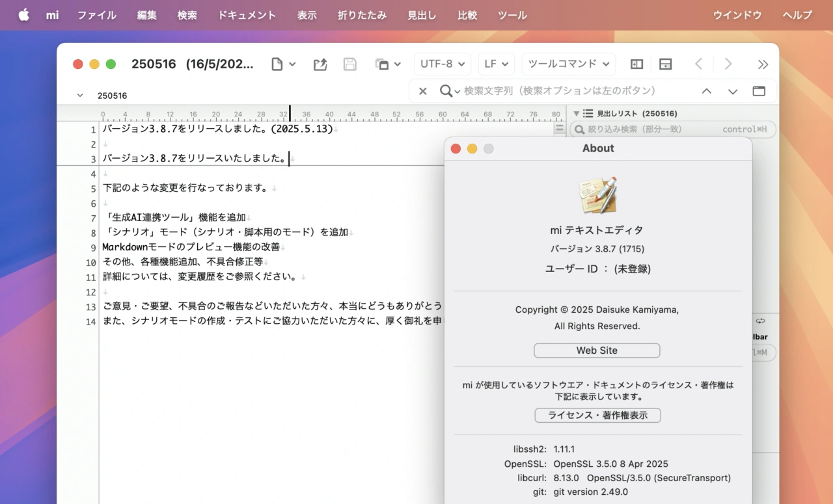Click the left sidebar layout icon
The height and width of the screenshot is (504, 833).
point(636,64)
